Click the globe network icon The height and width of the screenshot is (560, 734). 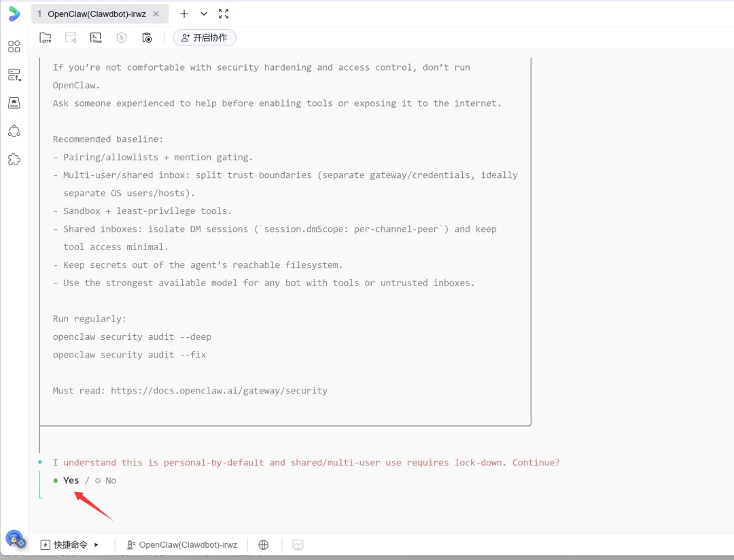(264, 544)
